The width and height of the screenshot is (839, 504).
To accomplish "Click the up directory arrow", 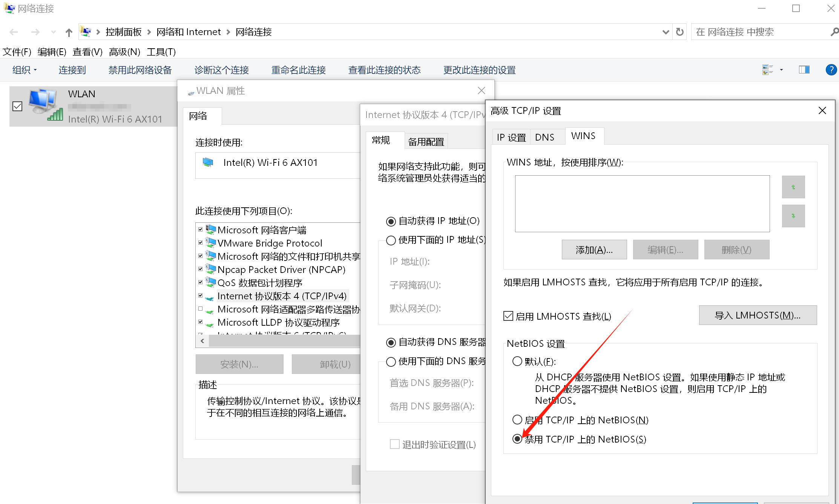I will pos(69,32).
